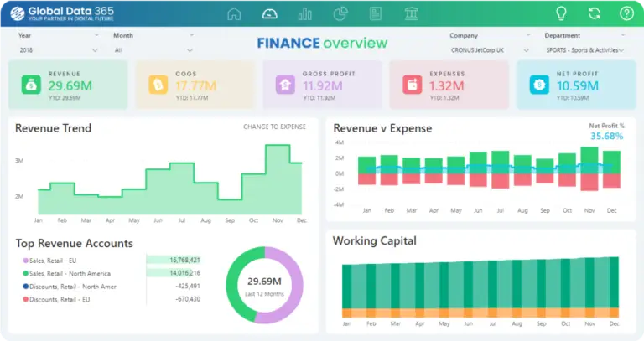Image resolution: width=644 pixels, height=341 pixels.
Task: Open the bank building icon
Action: point(412,13)
